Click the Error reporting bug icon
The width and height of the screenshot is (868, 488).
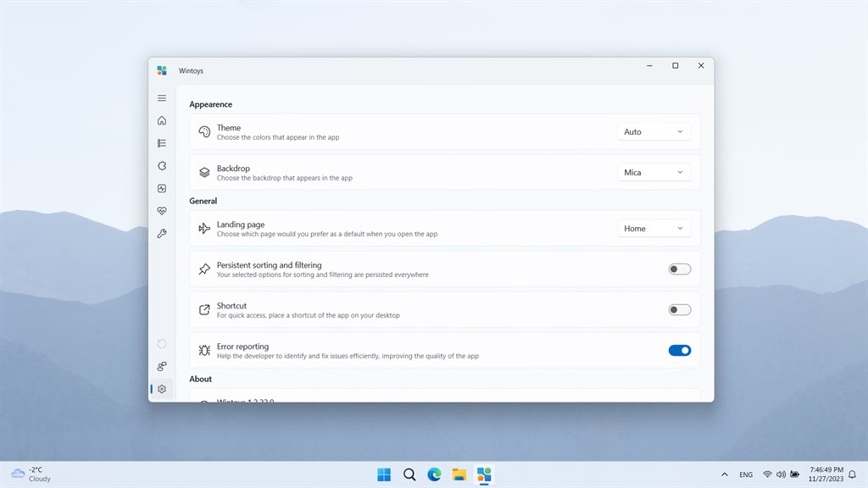(x=204, y=350)
